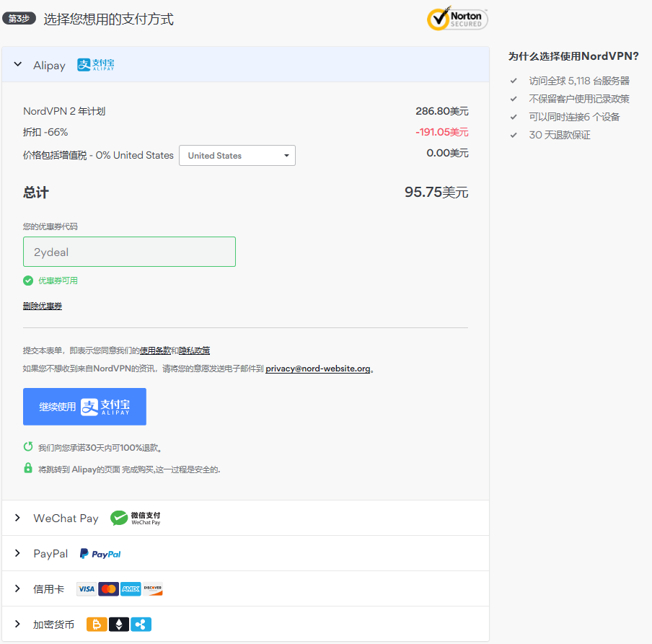
Task: Click the Visa card icon
Action: 87,588
